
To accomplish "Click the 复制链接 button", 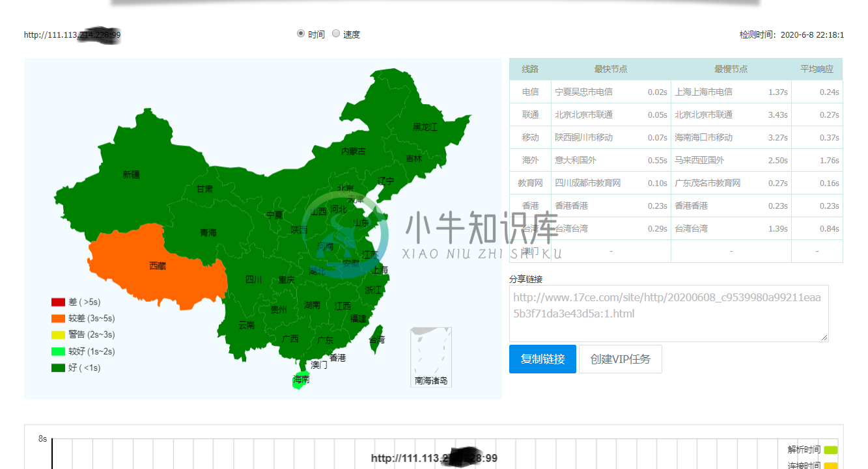I will [x=542, y=359].
